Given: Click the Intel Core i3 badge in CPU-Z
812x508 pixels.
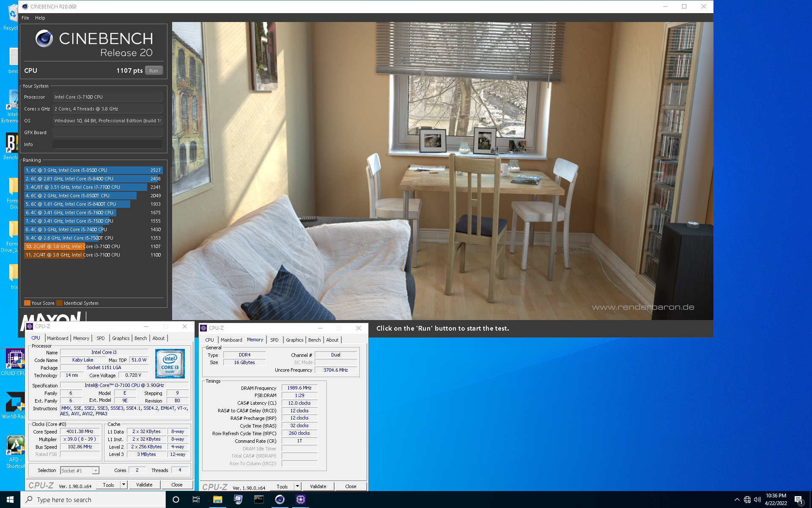Looking at the screenshot, I should coord(170,363).
